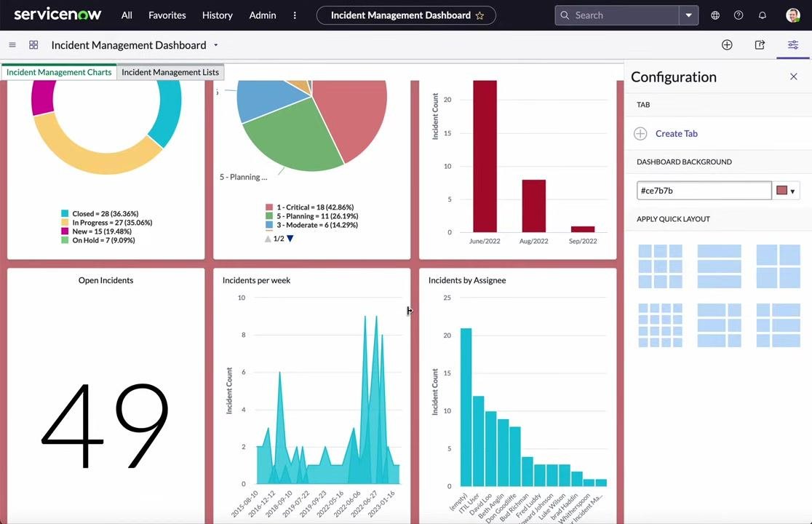Click the Closed = 28 legend entry
The height and width of the screenshot is (524, 812).
100,213
